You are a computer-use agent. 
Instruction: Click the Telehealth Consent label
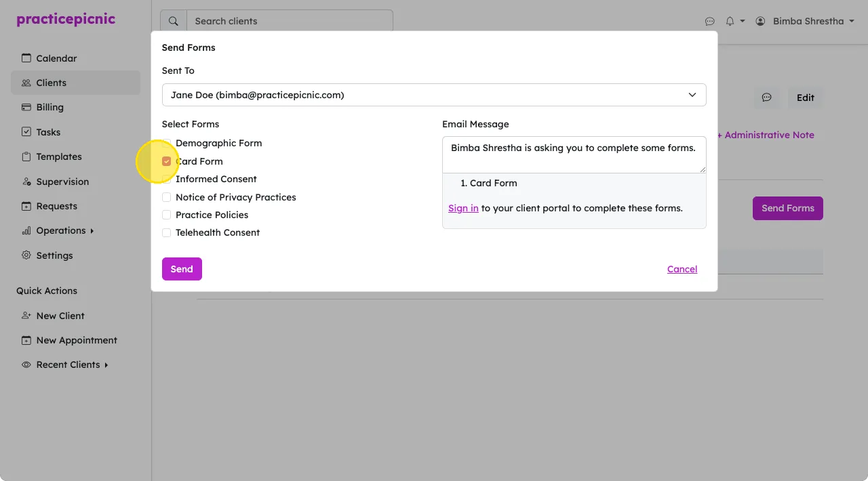(x=218, y=232)
